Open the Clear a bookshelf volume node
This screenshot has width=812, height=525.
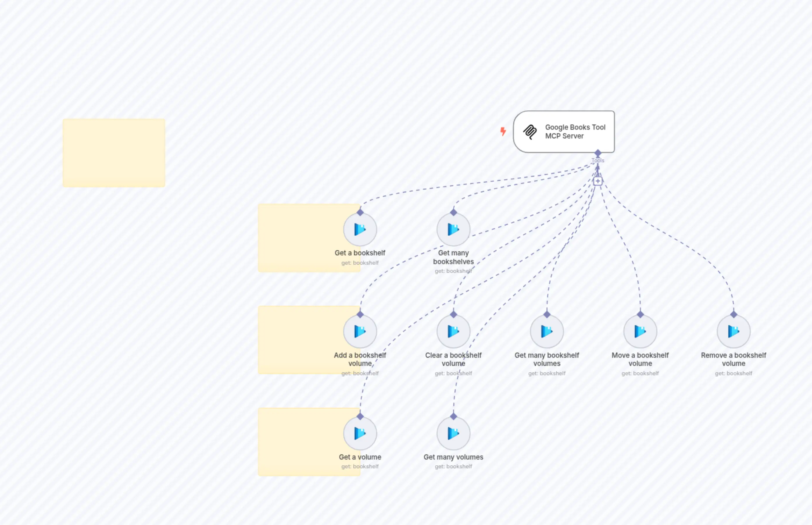[453, 331]
